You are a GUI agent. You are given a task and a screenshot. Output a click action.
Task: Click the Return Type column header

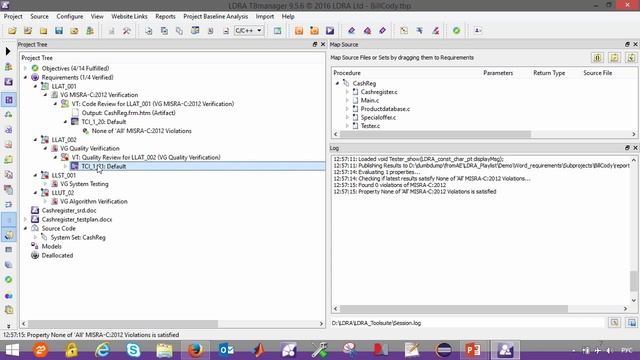click(x=549, y=73)
